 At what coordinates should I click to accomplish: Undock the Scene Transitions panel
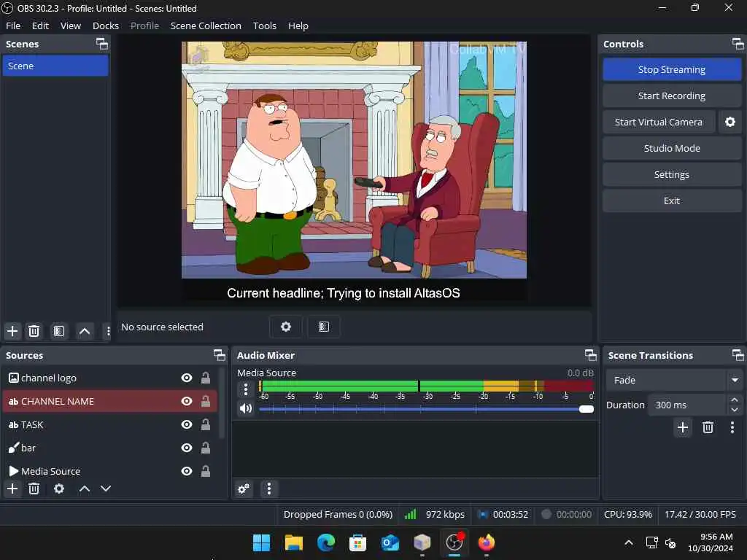tap(738, 355)
